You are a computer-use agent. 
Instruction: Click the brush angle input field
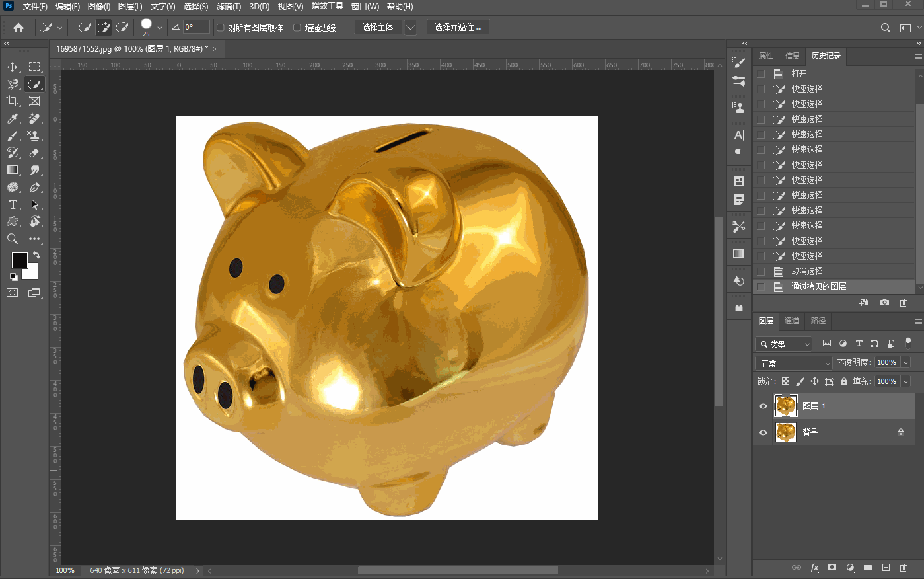196,27
